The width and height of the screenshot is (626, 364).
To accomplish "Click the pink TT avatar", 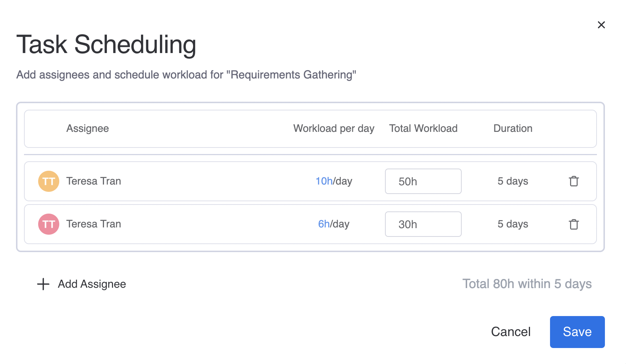I will click(49, 224).
